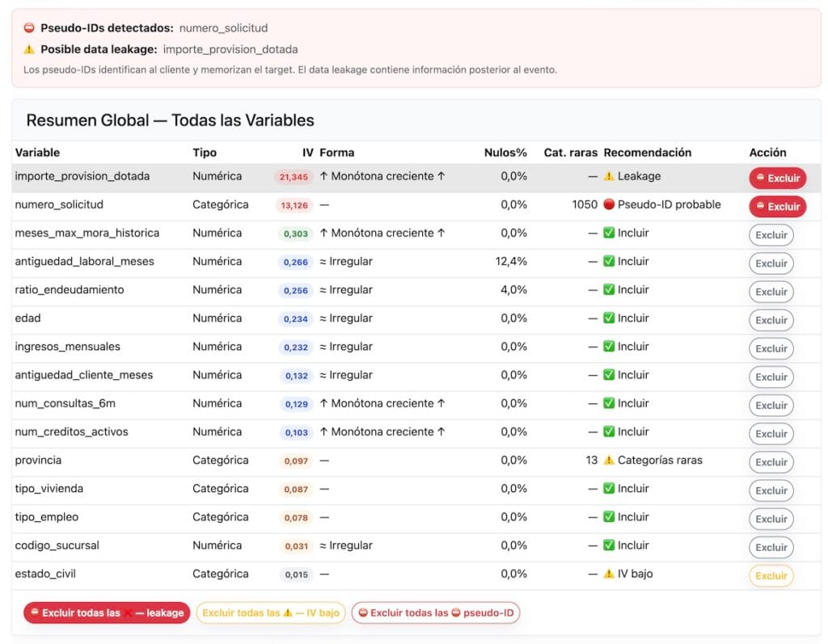Exclude the num_creditos_activos variable

(x=771, y=434)
